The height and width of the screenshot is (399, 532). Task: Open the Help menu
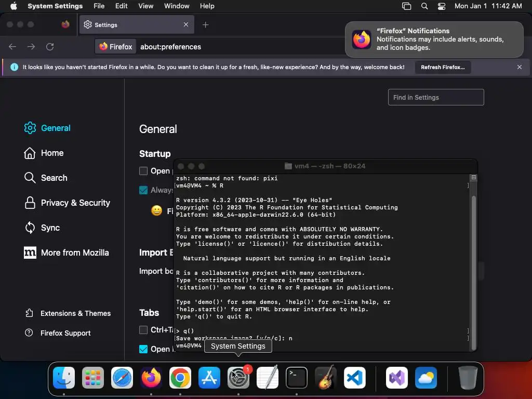pyautogui.click(x=207, y=6)
